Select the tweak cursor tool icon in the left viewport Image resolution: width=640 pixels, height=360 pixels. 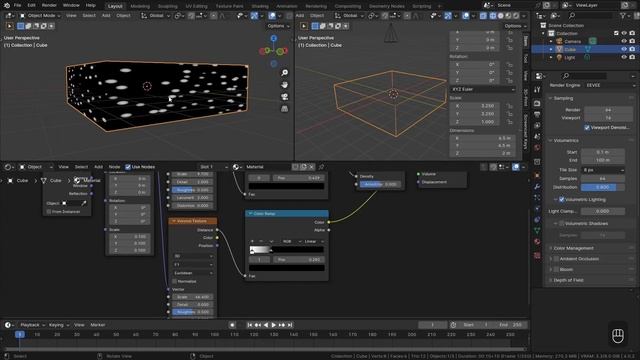coord(9,26)
